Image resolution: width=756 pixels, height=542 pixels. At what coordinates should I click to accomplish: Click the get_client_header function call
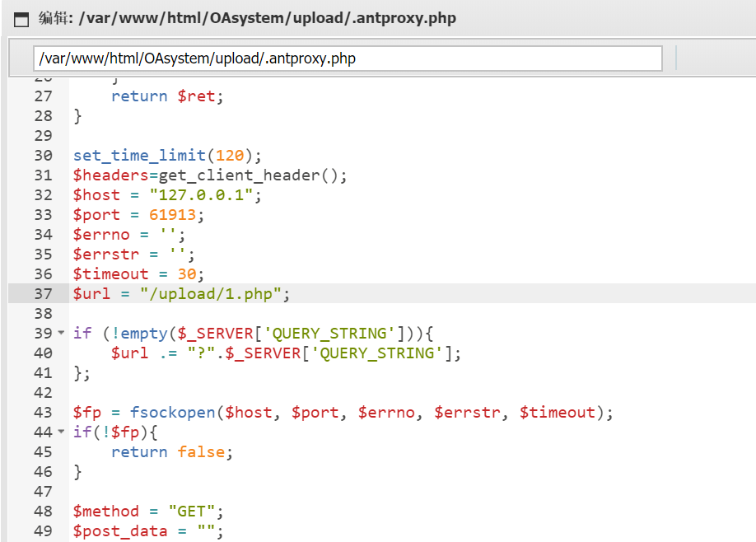pos(243,175)
